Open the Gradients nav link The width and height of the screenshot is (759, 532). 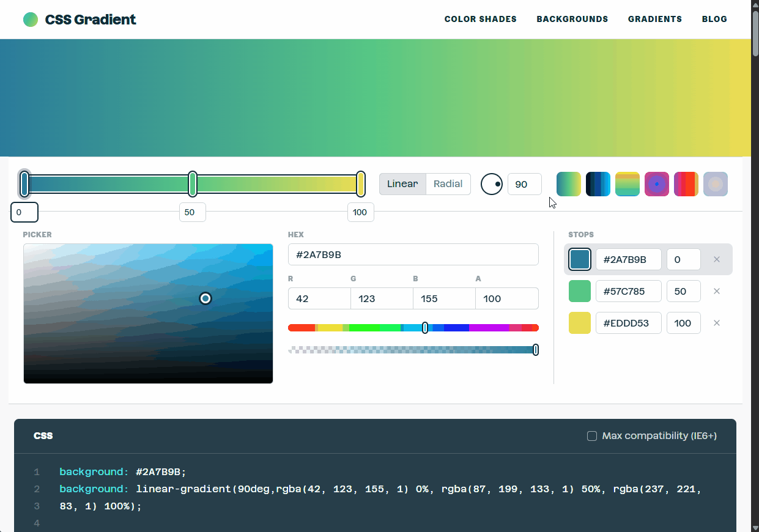point(654,19)
